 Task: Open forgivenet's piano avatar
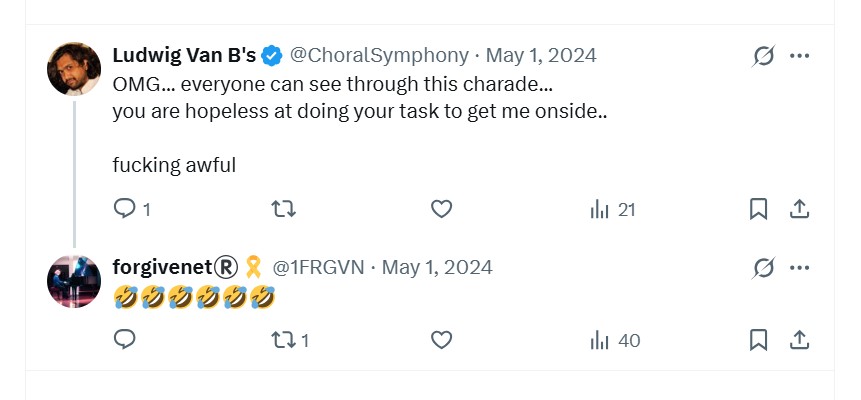point(74,281)
